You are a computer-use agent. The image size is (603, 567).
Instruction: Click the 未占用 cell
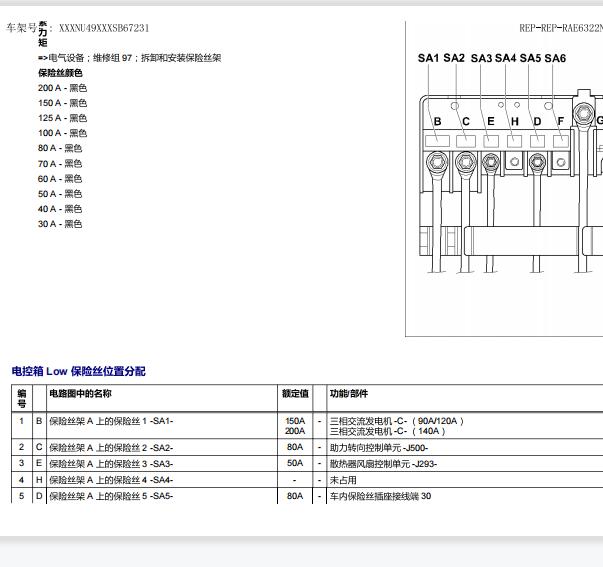click(343, 480)
